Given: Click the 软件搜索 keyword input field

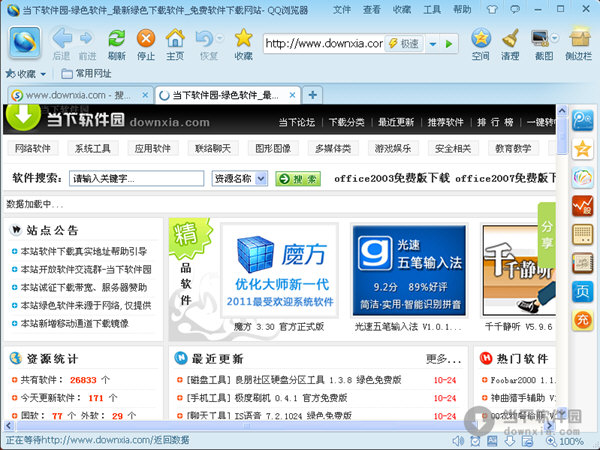Looking at the screenshot, I should point(137,179).
